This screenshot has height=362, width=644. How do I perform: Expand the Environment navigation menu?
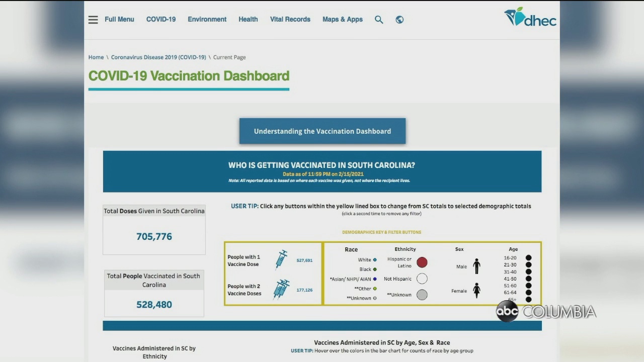pyautogui.click(x=207, y=20)
